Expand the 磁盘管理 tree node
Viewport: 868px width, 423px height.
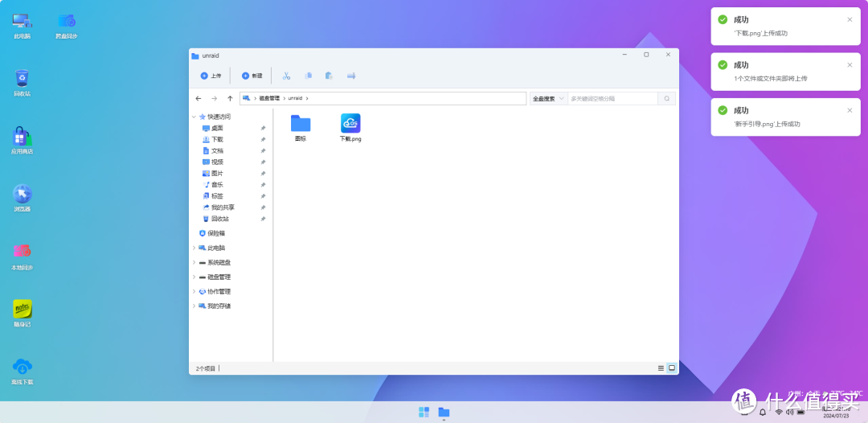pos(194,277)
